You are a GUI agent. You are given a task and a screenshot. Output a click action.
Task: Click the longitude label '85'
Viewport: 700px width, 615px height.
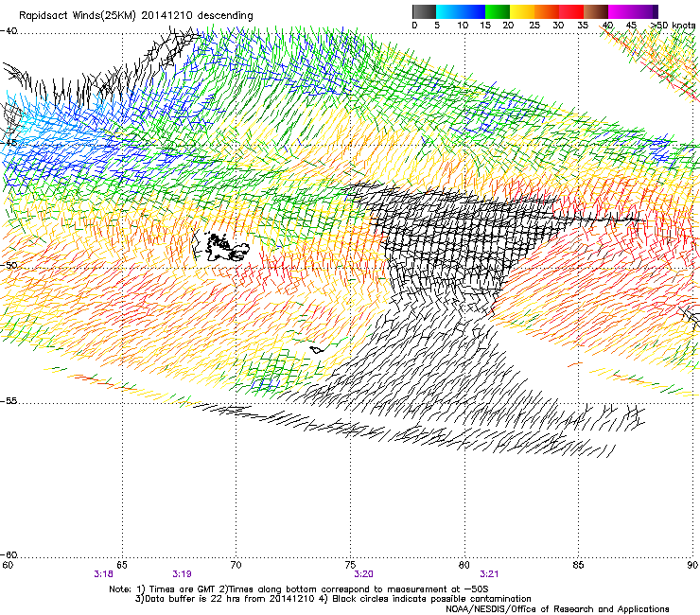578,565
